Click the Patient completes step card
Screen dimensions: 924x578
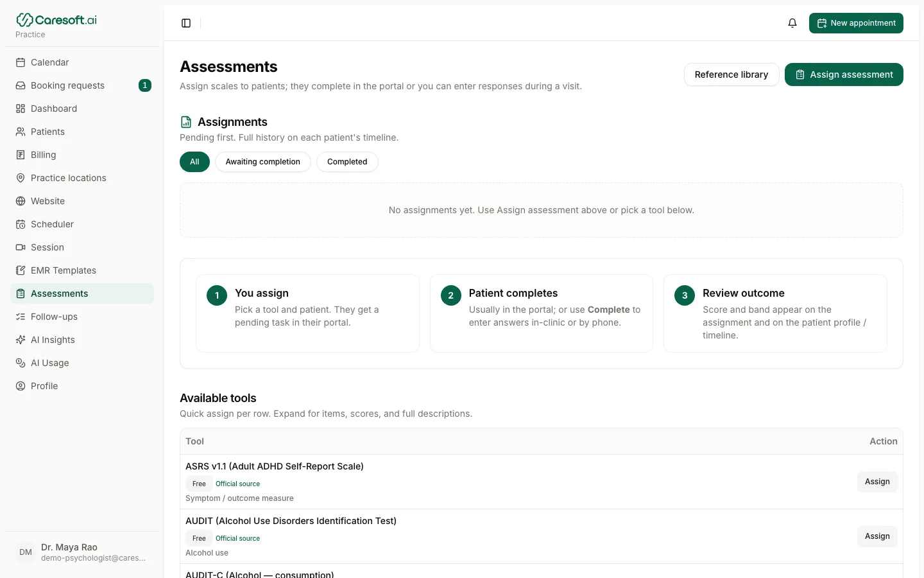pyautogui.click(x=542, y=313)
